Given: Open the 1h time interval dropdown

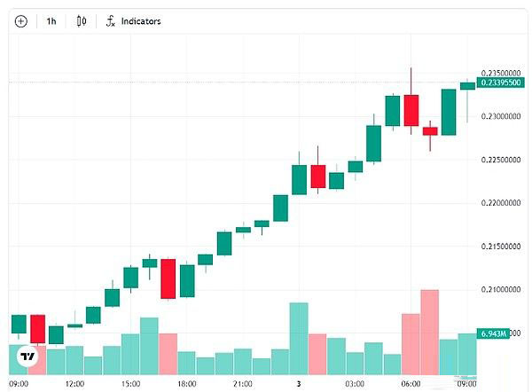Looking at the screenshot, I should coord(51,20).
